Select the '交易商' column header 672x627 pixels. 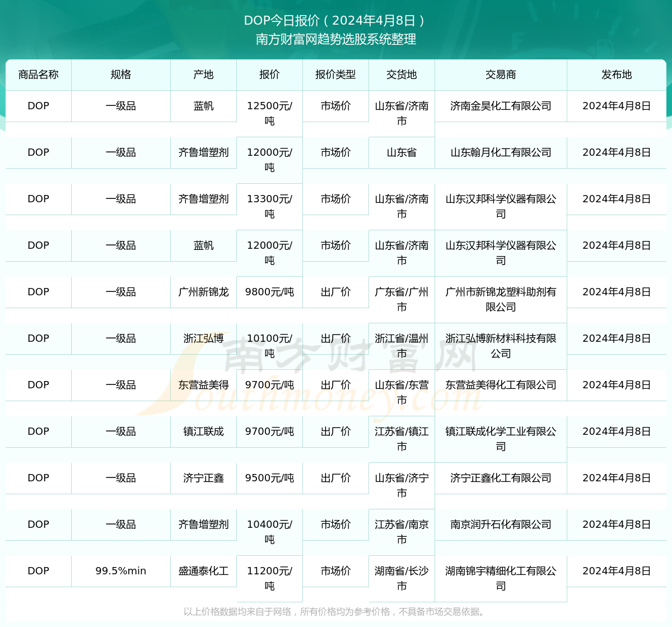click(x=501, y=75)
